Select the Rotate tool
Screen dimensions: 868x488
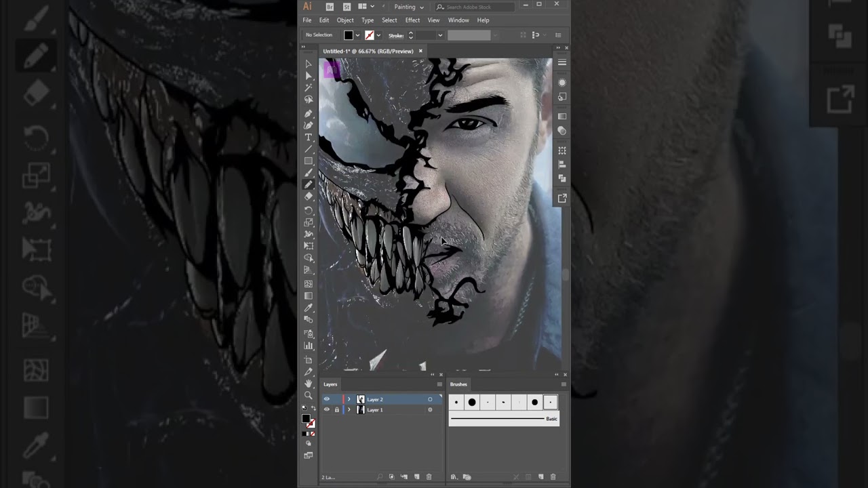click(x=309, y=210)
